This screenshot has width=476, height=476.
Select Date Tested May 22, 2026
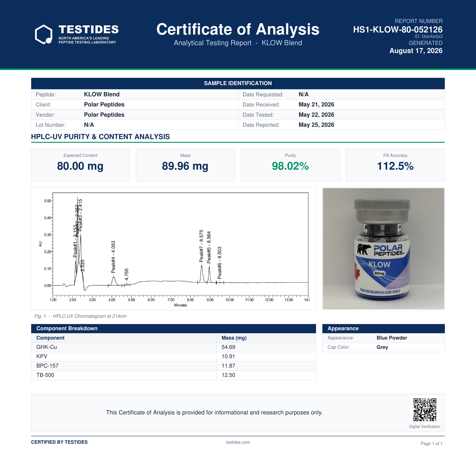tap(316, 115)
